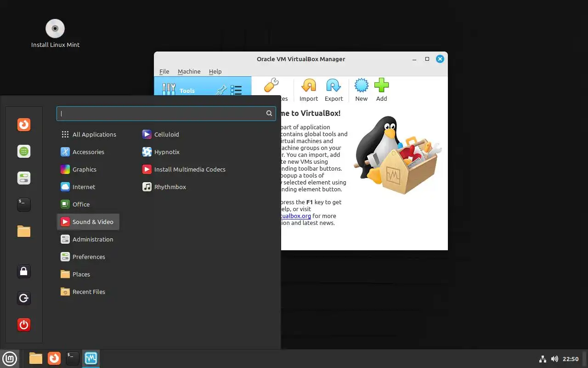Open Install Multimedia Codecs
The image size is (588, 368).
pyautogui.click(x=184, y=169)
